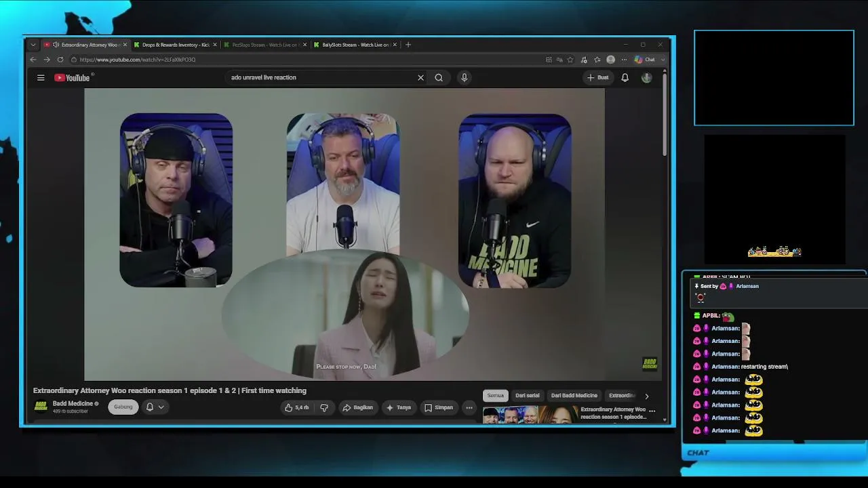Switch to Drops & Rewards Inventory tab
This screenshot has width=868, height=488.
pyautogui.click(x=176, y=45)
